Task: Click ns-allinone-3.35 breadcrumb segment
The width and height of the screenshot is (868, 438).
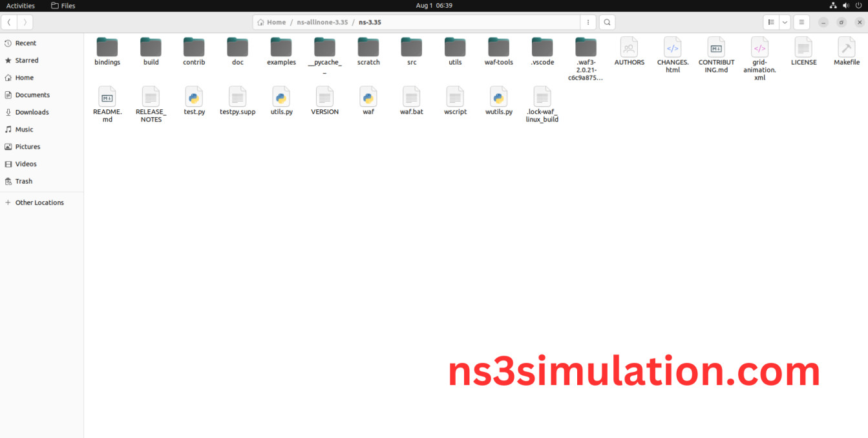Action: coord(322,22)
